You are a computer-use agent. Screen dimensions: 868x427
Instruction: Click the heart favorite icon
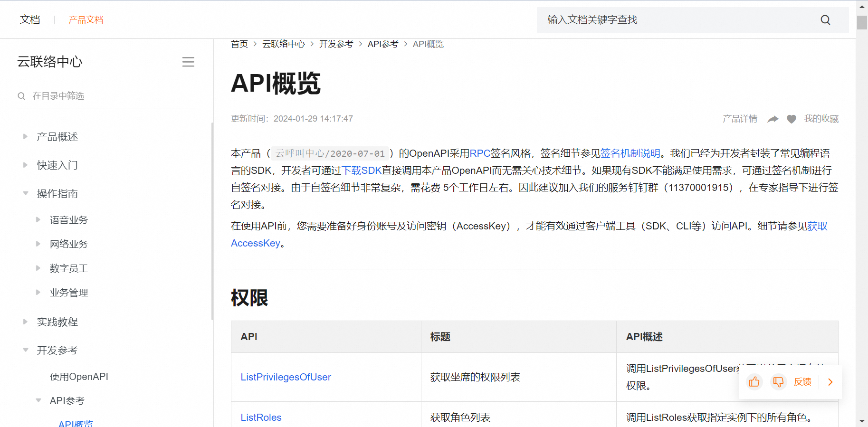pos(792,119)
